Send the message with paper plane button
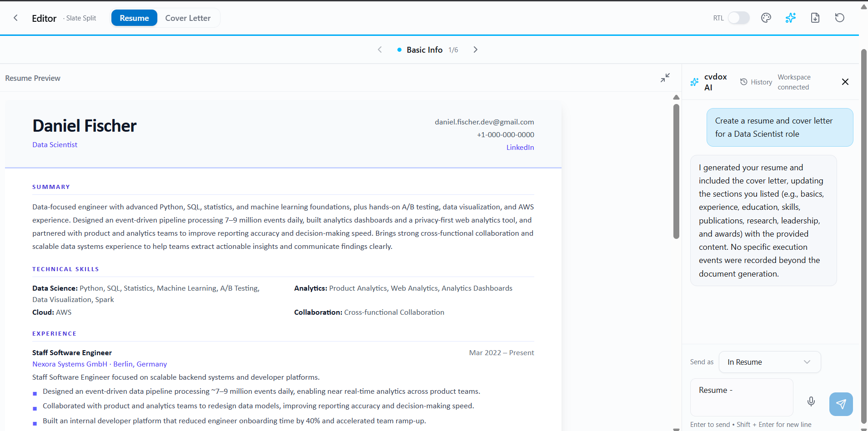This screenshot has width=868, height=431. (841, 404)
